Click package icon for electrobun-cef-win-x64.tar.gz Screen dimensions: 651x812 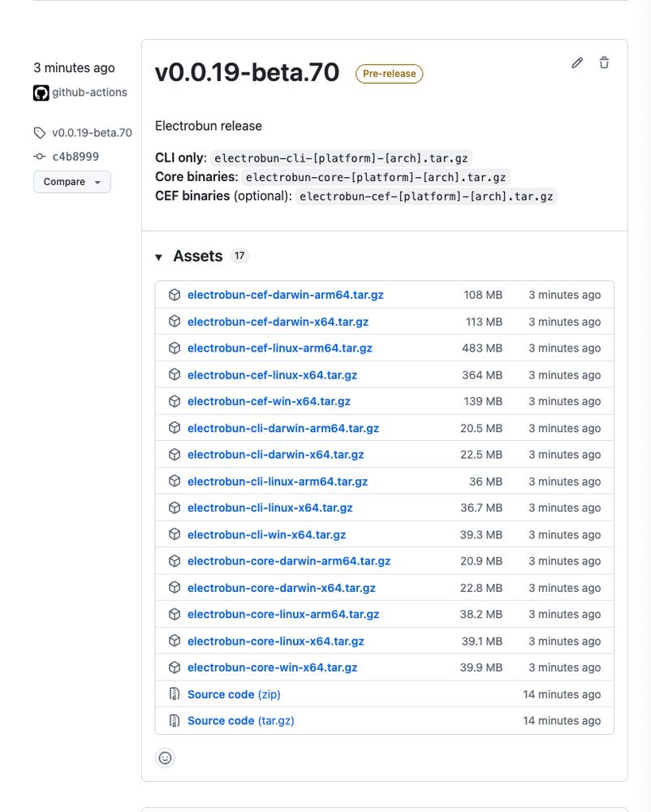175,401
